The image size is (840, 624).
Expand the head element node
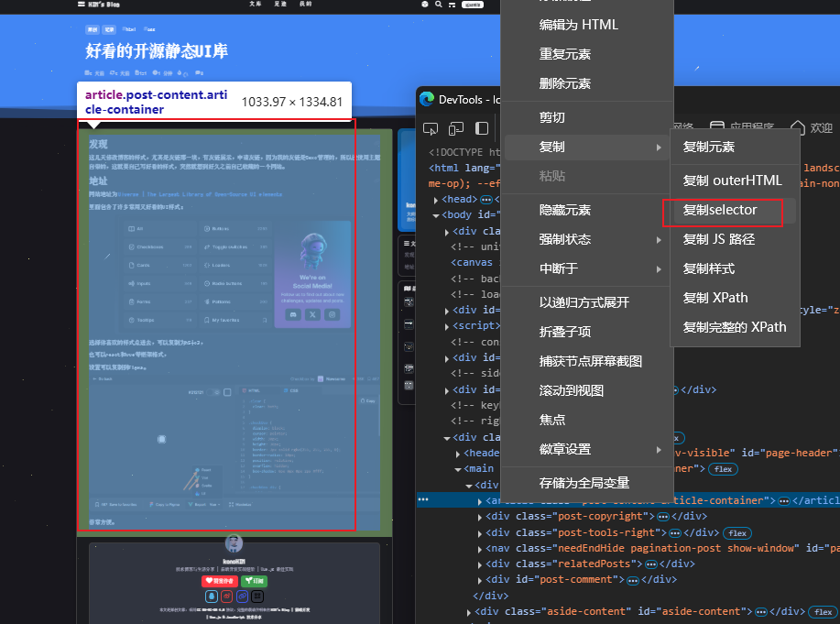point(435,200)
